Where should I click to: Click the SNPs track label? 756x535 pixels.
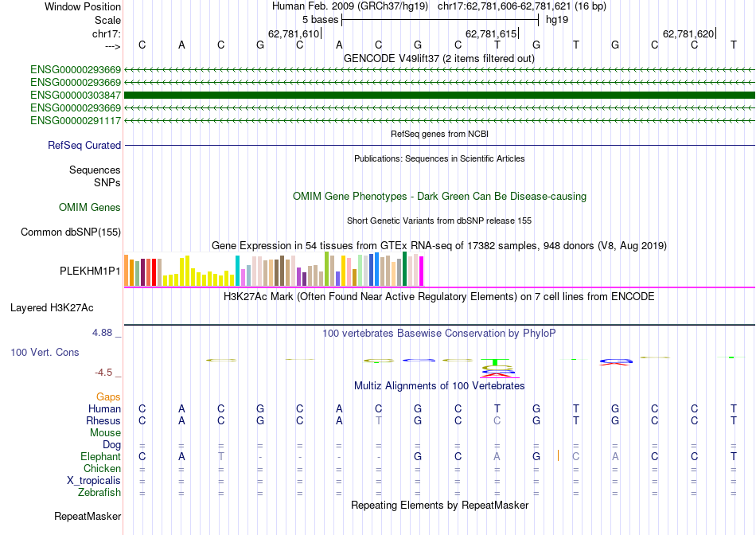[x=107, y=183]
